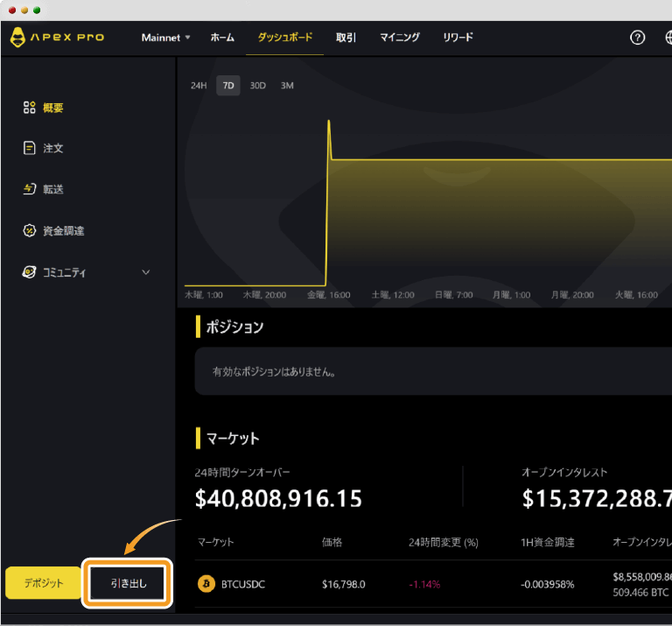Click the 転送 transfer arrows icon
Viewport: 672px width, 626px height.
[29, 189]
